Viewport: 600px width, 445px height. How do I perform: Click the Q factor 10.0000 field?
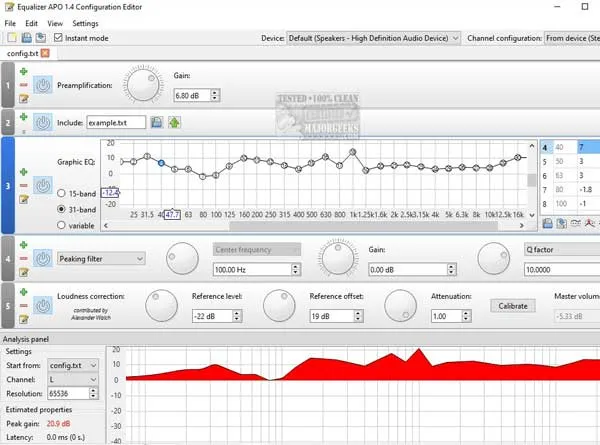tap(562, 270)
